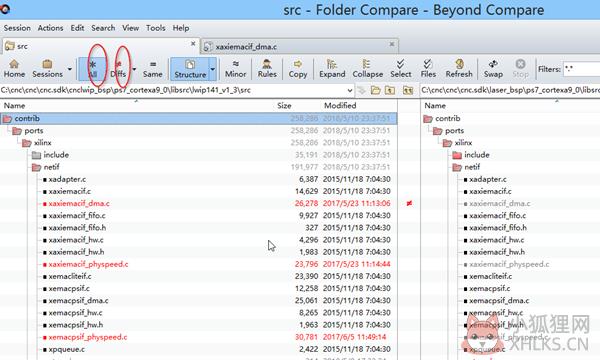Screen dimensions: 600x360
Task: Select left xemacliteif.c file
Action: [x=70, y=276]
